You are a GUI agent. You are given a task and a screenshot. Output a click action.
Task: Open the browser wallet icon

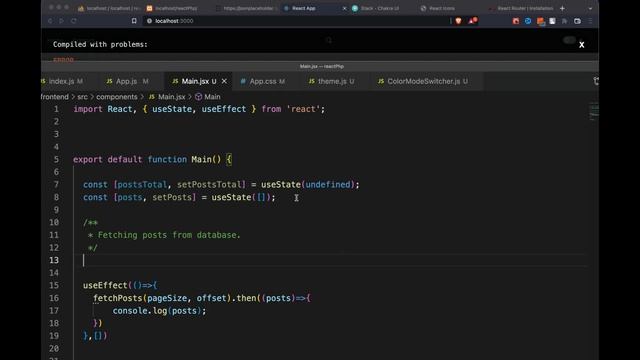click(x=577, y=21)
